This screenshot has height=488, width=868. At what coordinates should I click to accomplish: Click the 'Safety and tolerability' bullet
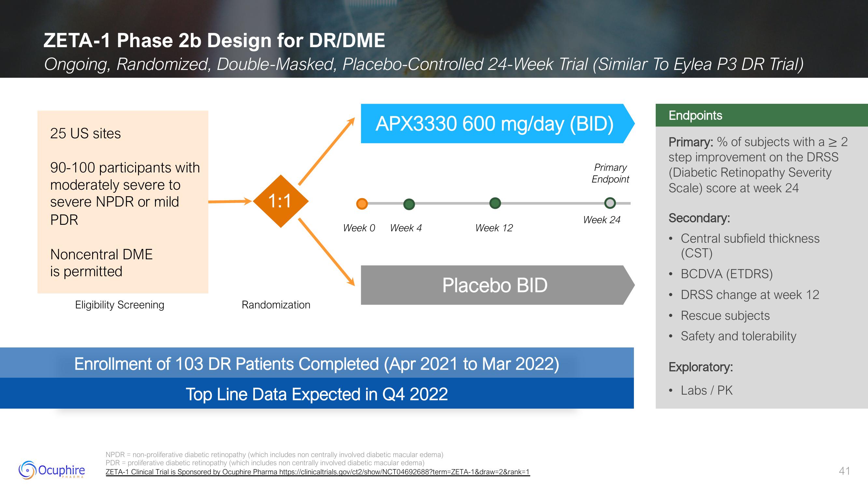[x=739, y=336]
